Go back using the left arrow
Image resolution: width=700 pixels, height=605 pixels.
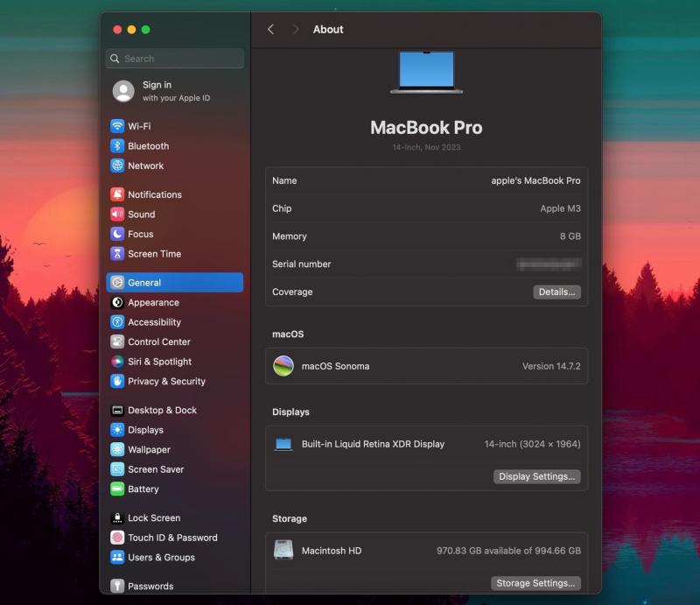coord(270,30)
